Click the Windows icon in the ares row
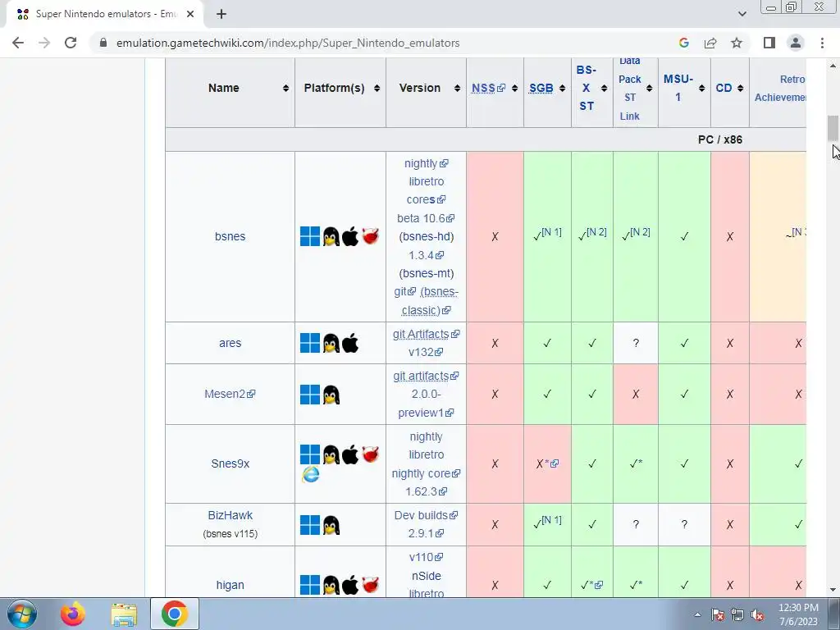The width and height of the screenshot is (840, 630). [x=309, y=343]
